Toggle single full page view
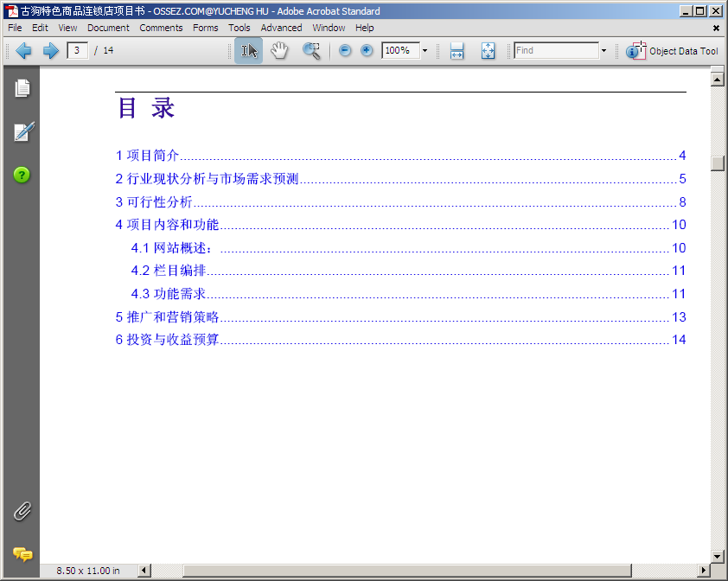 (x=488, y=51)
